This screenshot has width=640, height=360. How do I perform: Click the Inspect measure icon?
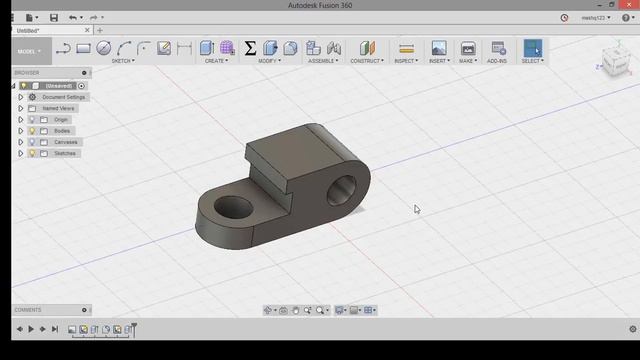coord(406,48)
